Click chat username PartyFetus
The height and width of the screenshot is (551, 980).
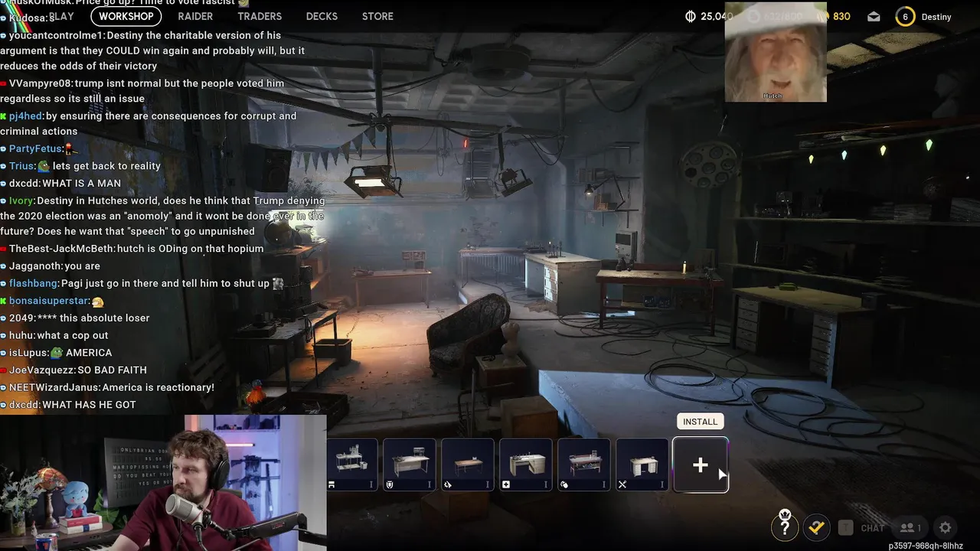[x=34, y=148]
